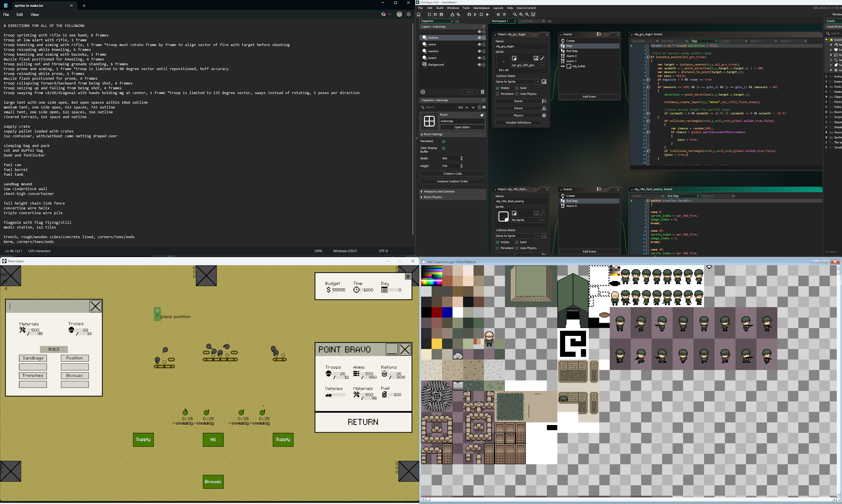Open help with question mark icon
The height and width of the screenshot is (504, 842).
pyautogui.click(x=504, y=15)
